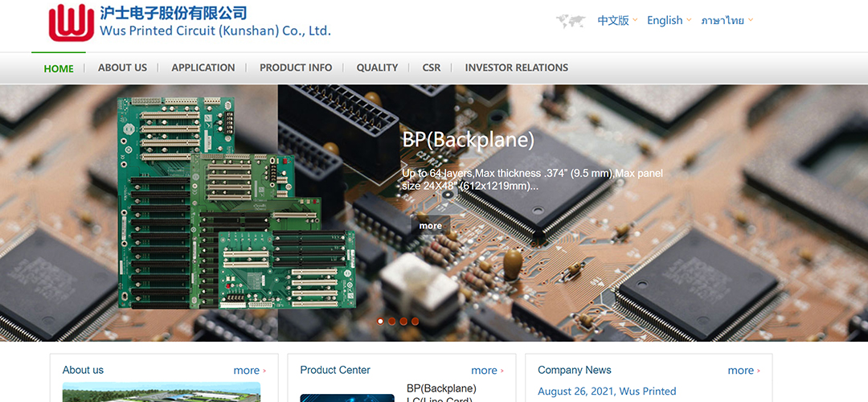This screenshot has width=868, height=402.
Task: Open the APPLICATION menu
Action: coord(203,68)
